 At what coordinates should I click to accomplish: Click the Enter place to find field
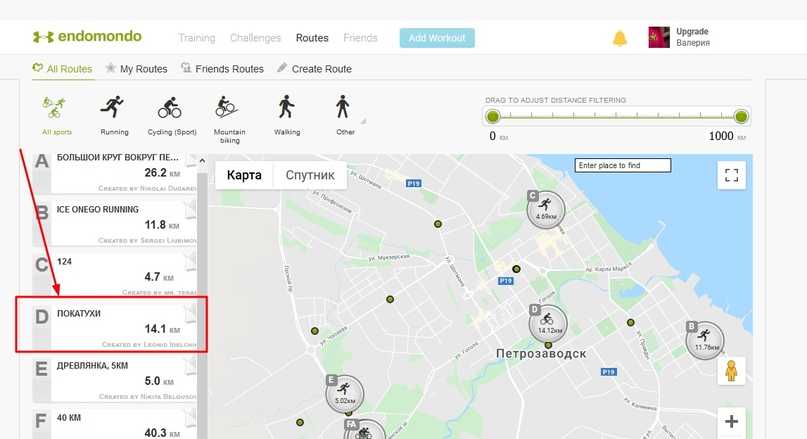click(623, 165)
